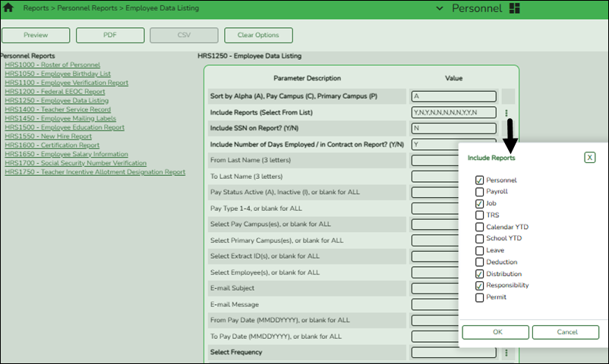
Task: Check the Permit checkbox
Action: tap(479, 297)
